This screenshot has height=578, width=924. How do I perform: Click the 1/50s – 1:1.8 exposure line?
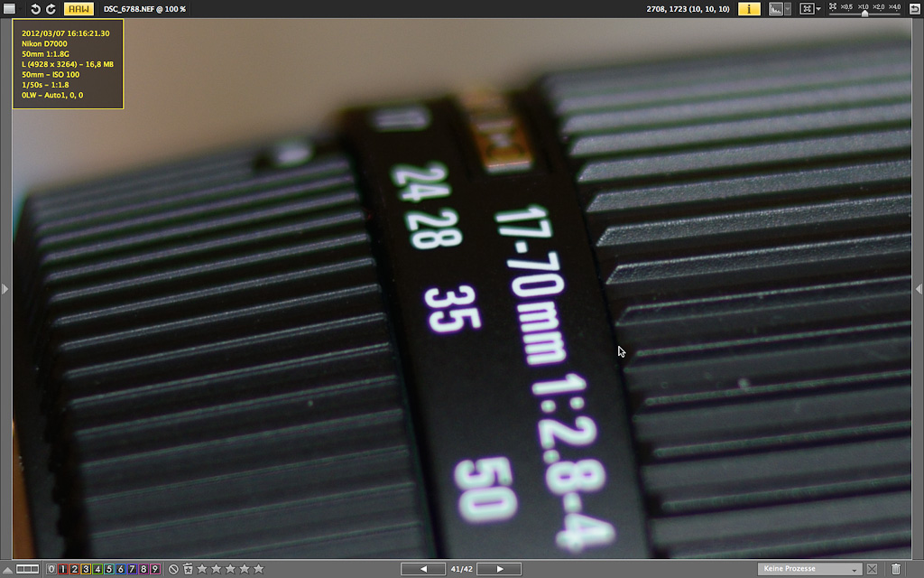(45, 85)
